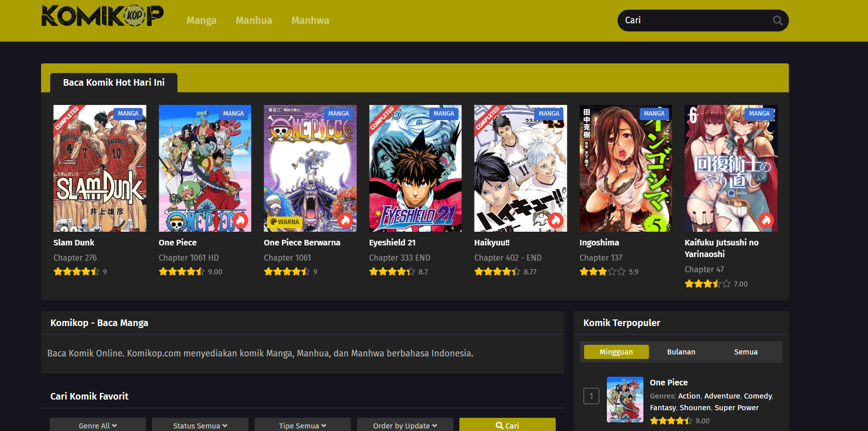
Task: Click Chapter 276 under Slam Dunk
Action: [x=75, y=258]
